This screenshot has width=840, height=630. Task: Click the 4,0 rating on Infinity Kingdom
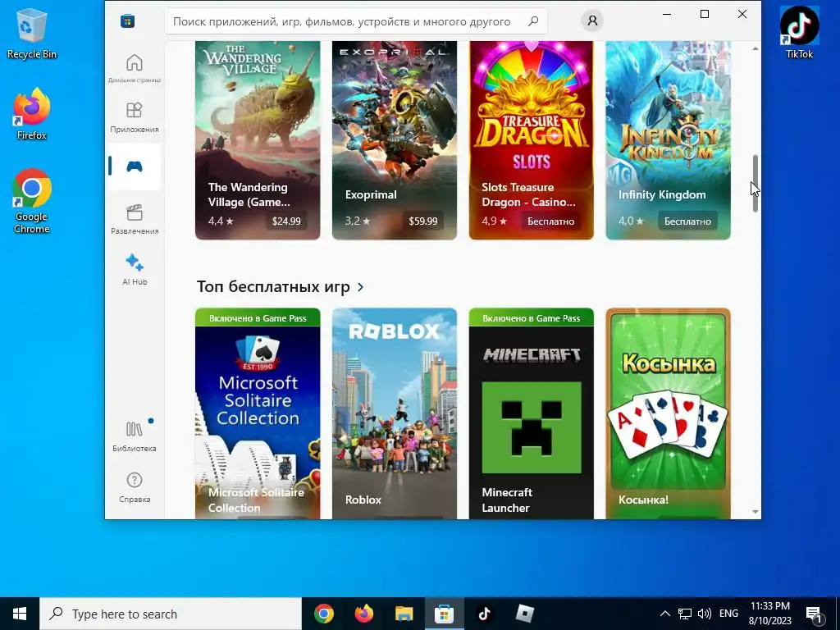coord(631,221)
